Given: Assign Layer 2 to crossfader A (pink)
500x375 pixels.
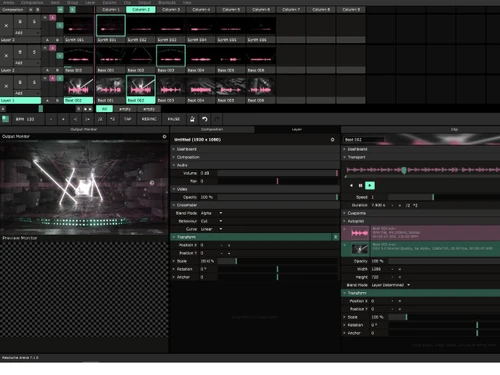Looking at the screenshot, I should tap(52, 48).
